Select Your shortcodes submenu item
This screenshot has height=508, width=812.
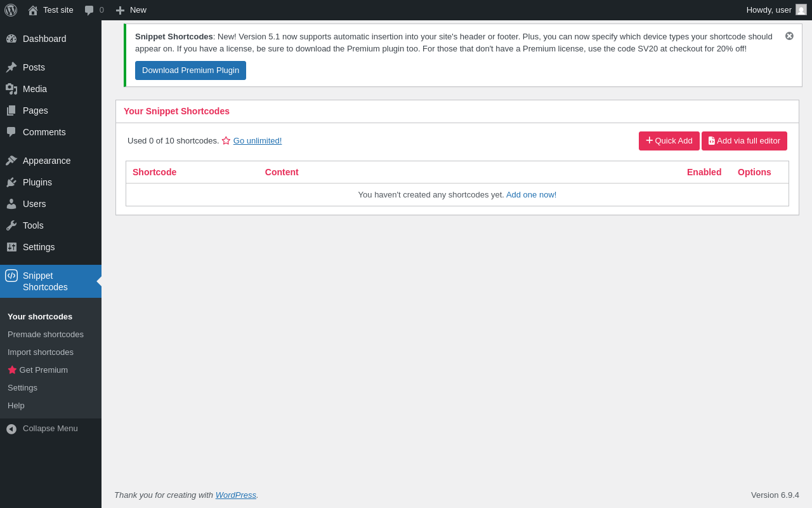point(40,316)
